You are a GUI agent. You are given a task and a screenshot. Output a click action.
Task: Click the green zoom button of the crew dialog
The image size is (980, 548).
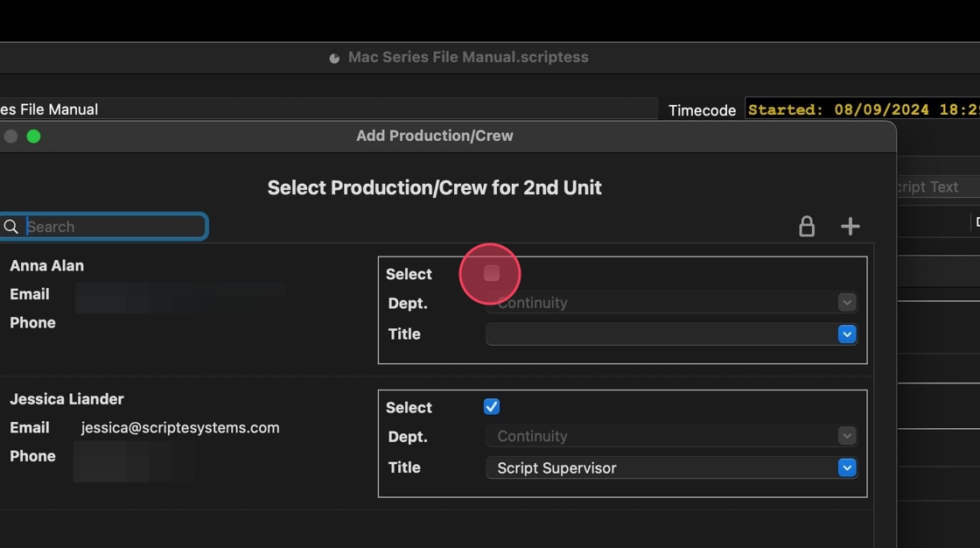[x=33, y=136]
